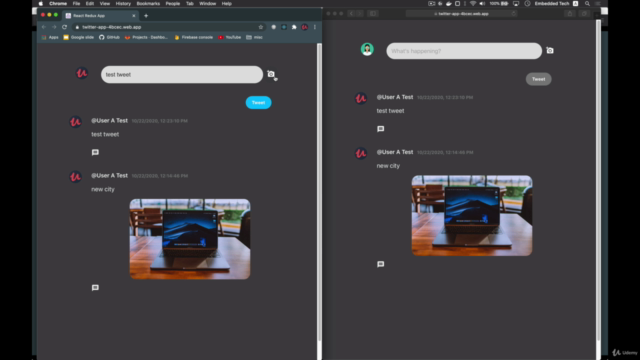Open the Chrome application menu

pyautogui.click(x=58, y=4)
